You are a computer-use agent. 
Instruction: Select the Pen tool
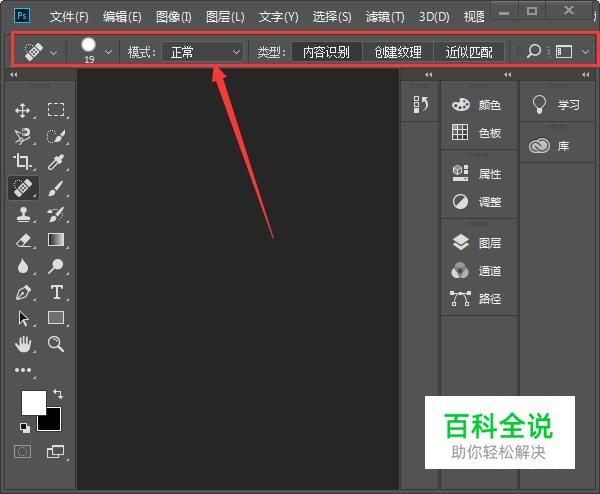[23, 292]
